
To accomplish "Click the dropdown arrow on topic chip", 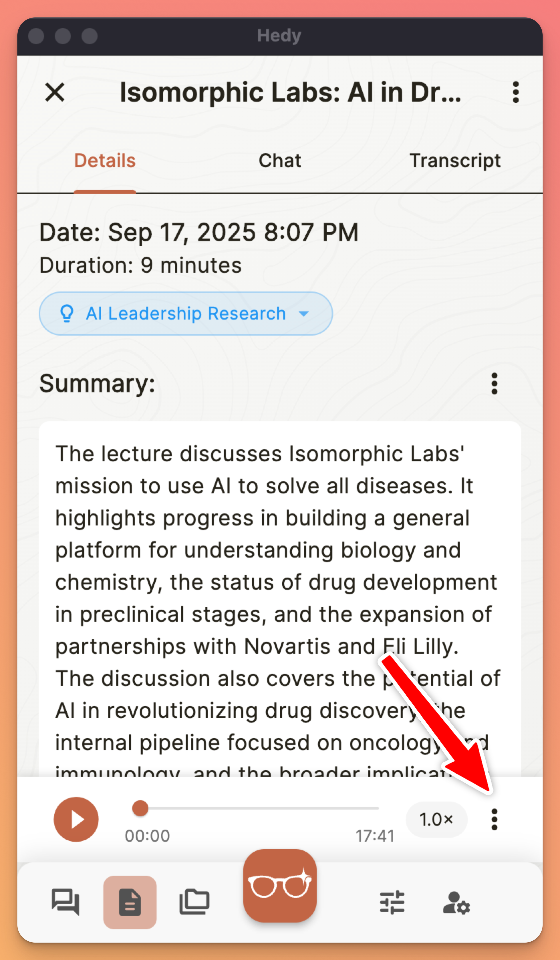I will coord(304,314).
